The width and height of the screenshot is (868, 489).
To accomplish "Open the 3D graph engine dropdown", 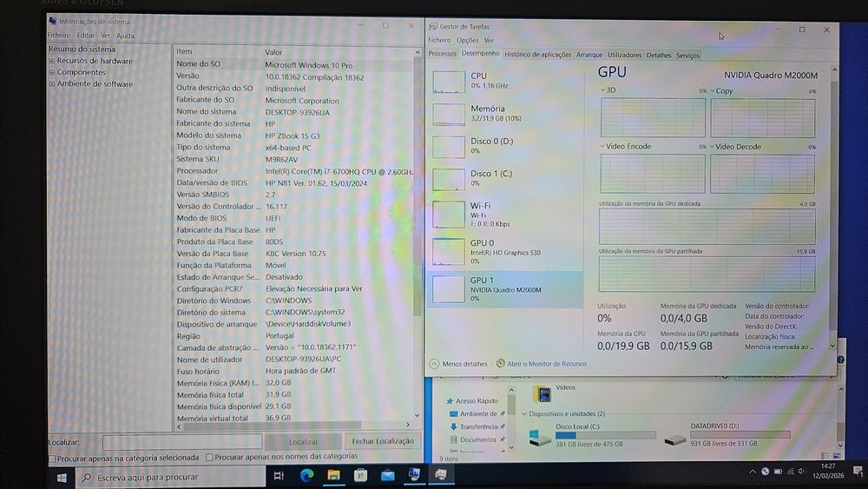I will [x=603, y=89].
